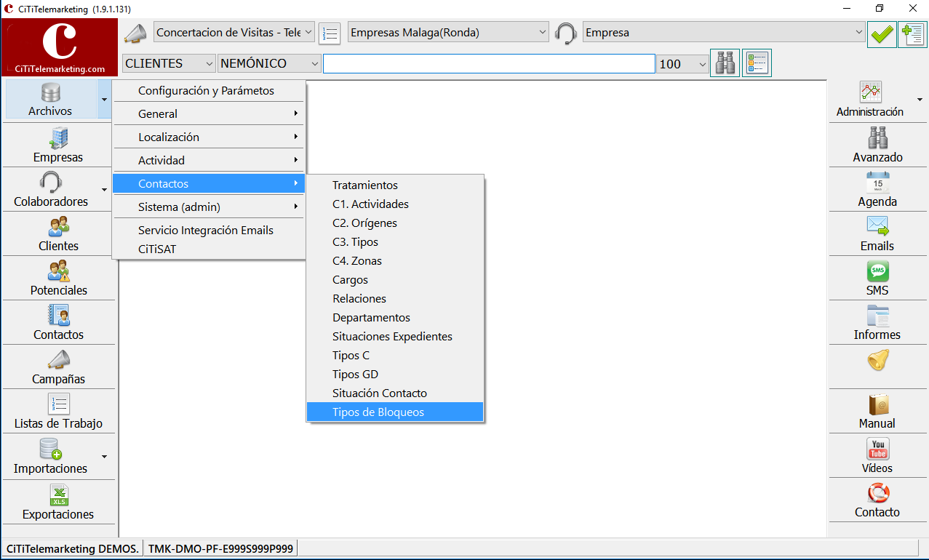Open the Empresas building icon
This screenshot has height=560, width=929.
point(58,137)
